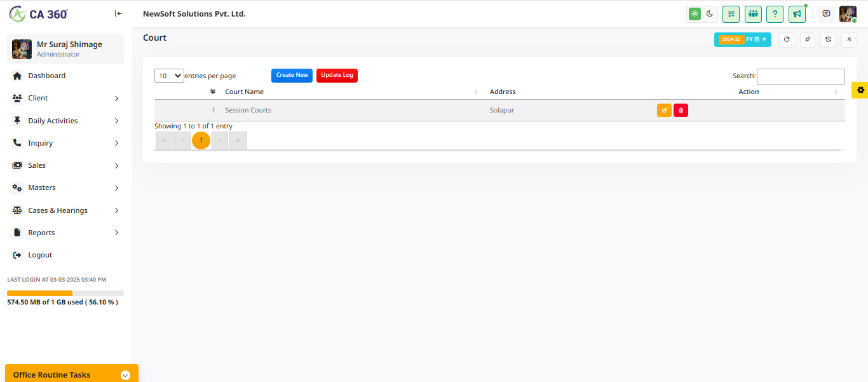This screenshot has width=868, height=382.
Task: Click the Inquiry phone icon
Action: 17,143
